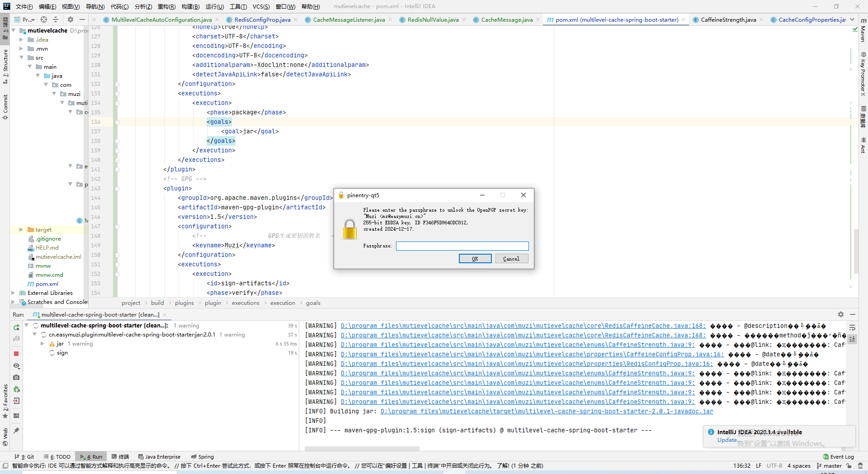
Task: Collapse the cn.easymuzi.plugin build node
Action: coord(35,335)
